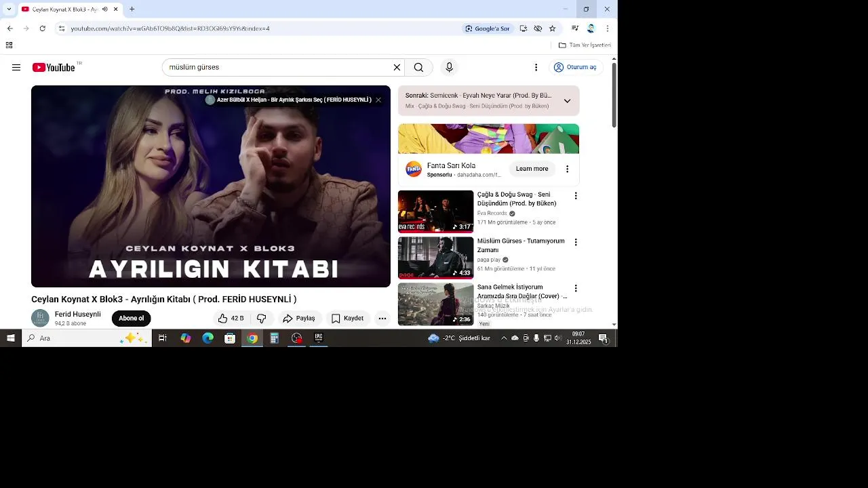
Task: Open weather widget -2°C Şiddetli kar
Action: (x=459, y=338)
